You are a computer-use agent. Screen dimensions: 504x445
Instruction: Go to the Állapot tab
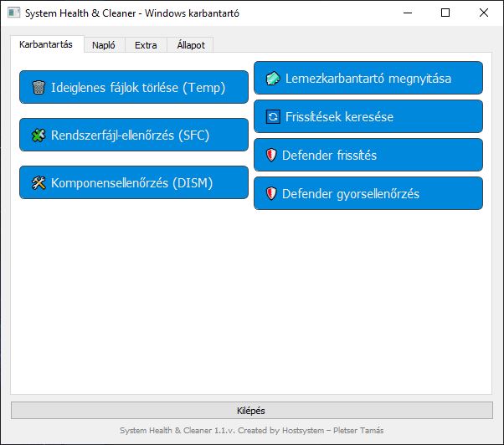191,45
